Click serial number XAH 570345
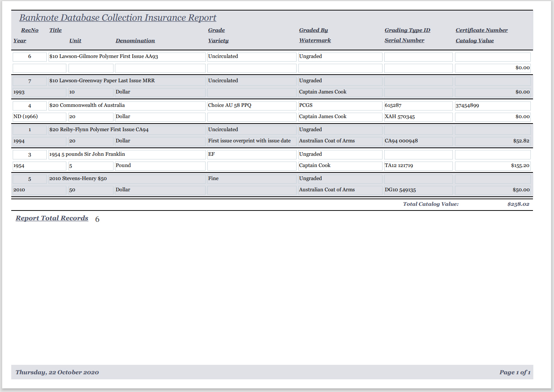 point(418,117)
